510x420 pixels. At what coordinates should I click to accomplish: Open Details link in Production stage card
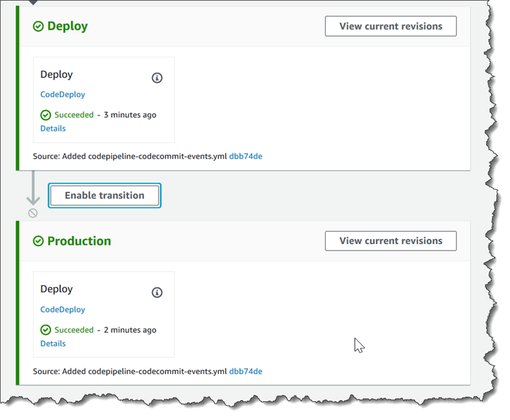[x=53, y=343]
